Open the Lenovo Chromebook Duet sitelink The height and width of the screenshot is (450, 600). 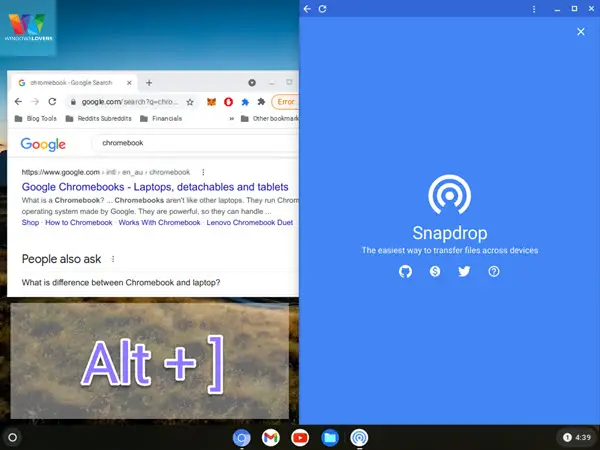click(249, 223)
